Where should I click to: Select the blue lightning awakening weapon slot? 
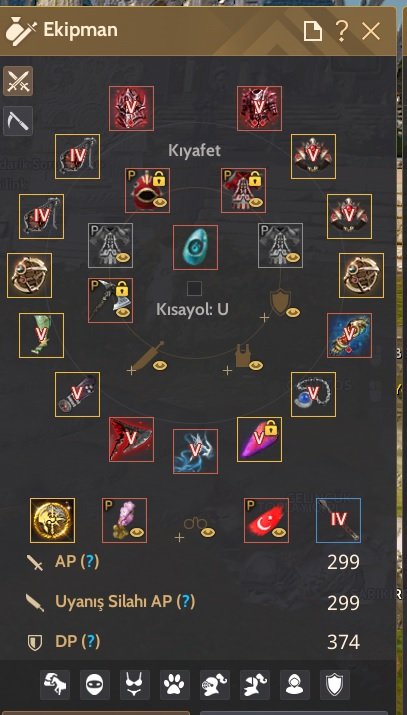(x=195, y=451)
